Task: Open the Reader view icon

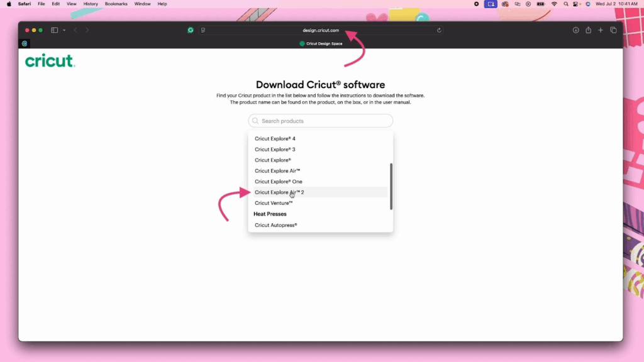Action: pyautogui.click(x=203, y=30)
